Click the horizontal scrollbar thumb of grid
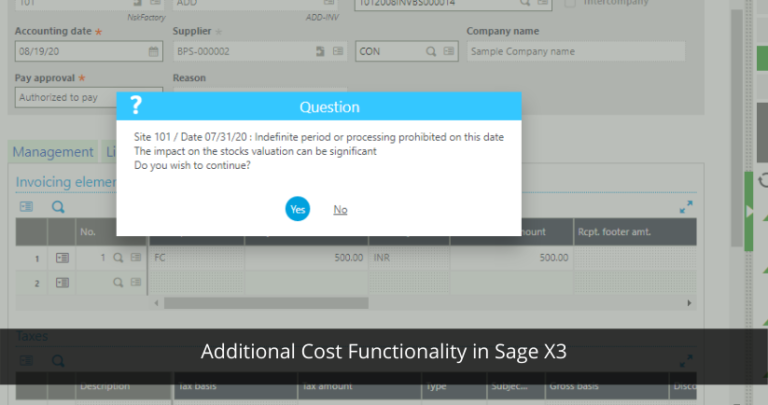The image size is (768, 405). (x=266, y=303)
